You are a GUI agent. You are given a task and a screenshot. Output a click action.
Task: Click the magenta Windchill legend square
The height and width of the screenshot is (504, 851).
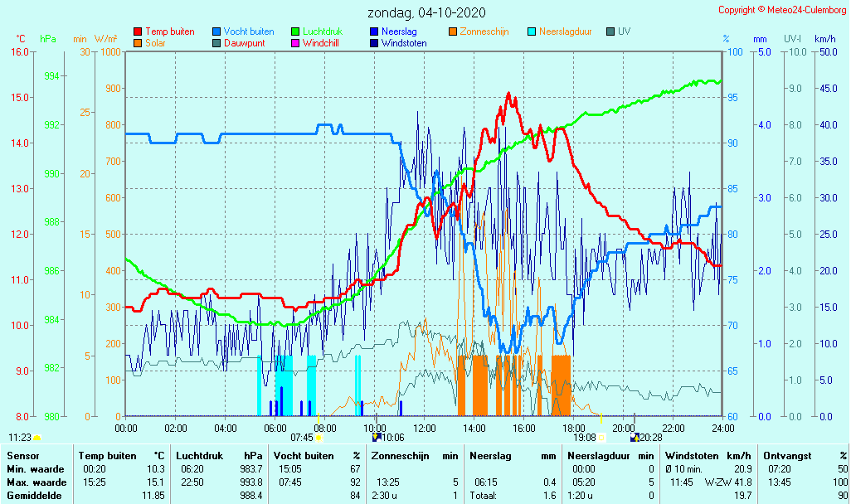click(x=295, y=43)
